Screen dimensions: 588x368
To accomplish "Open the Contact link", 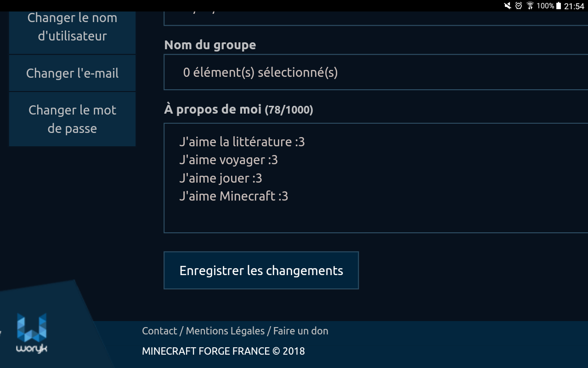I will [x=159, y=331].
